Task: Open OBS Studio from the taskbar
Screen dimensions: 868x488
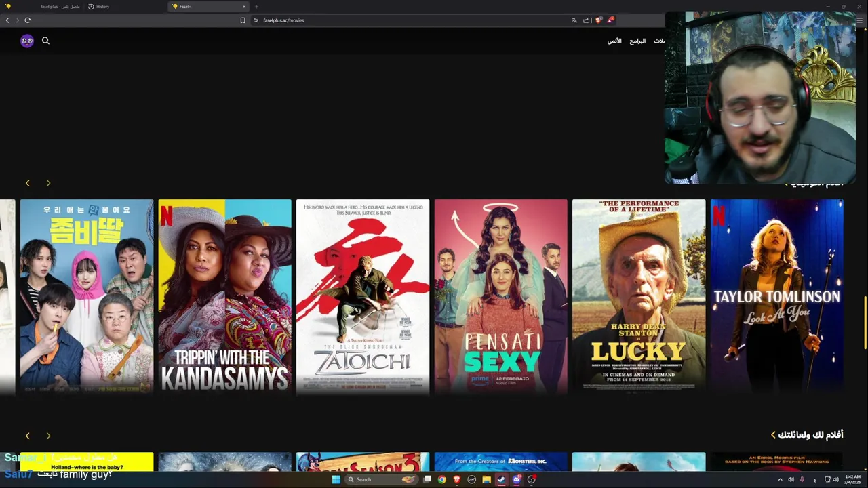Action: [532, 479]
